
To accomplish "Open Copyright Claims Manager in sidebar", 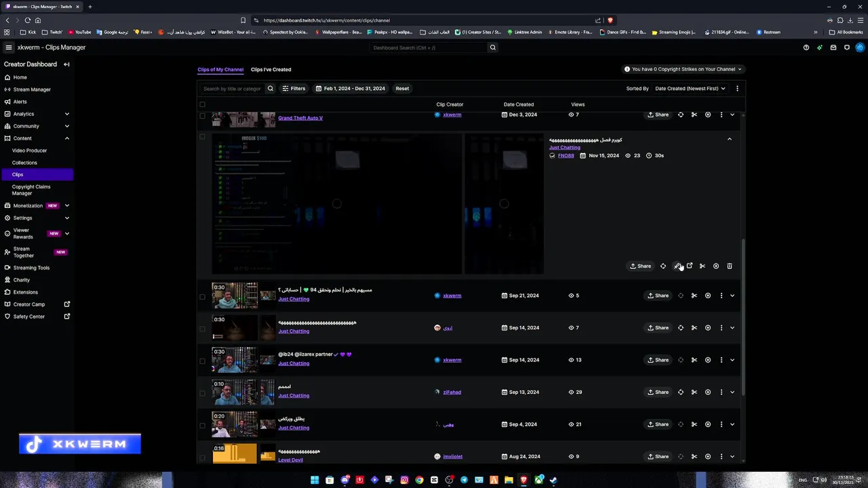I will (31, 190).
